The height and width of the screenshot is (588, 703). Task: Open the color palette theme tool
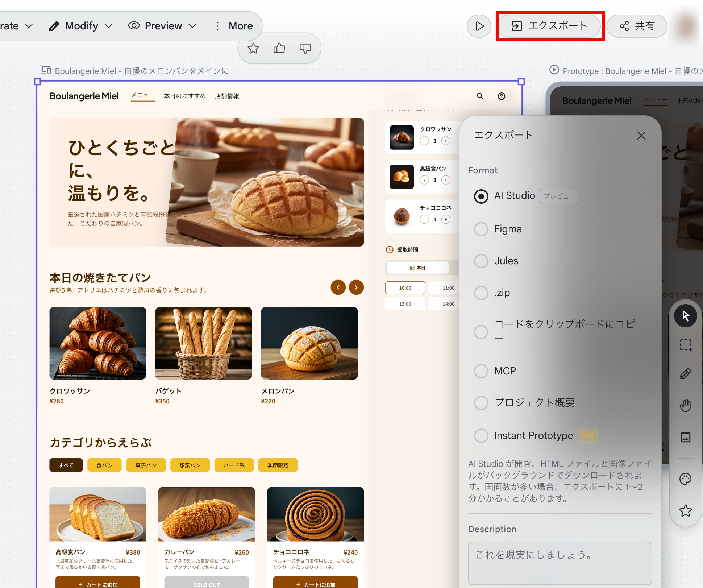(x=685, y=479)
